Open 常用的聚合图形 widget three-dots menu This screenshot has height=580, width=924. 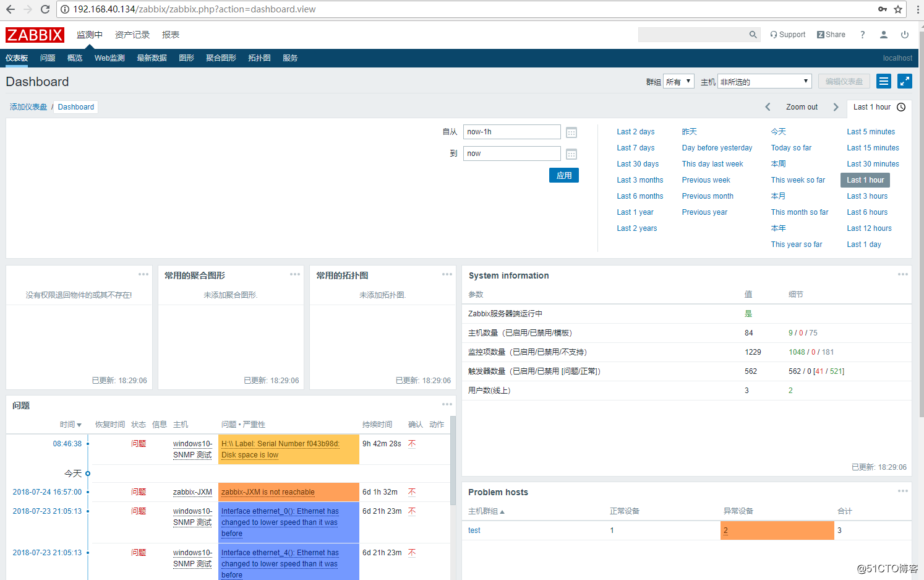click(295, 274)
